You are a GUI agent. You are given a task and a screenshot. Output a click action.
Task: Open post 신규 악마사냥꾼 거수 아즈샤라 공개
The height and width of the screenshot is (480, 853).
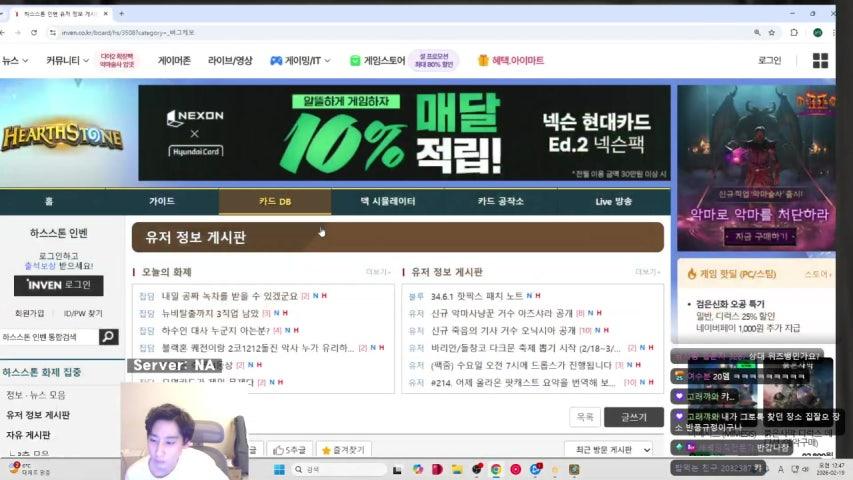(x=502, y=313)
